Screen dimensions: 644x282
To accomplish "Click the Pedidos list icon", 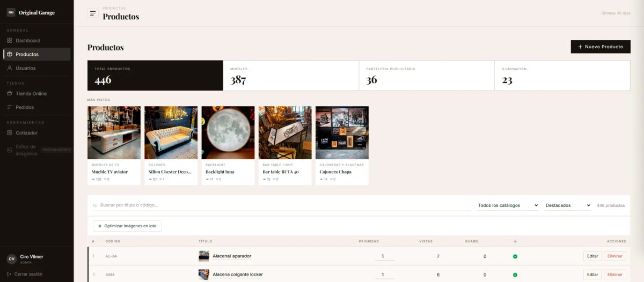I will tap(9, 107).
